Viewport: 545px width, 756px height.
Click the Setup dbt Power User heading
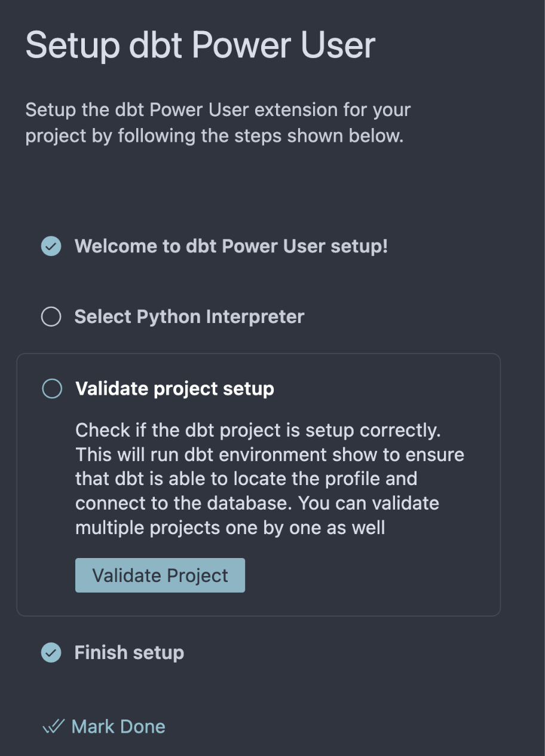click(x=200, y=45)
